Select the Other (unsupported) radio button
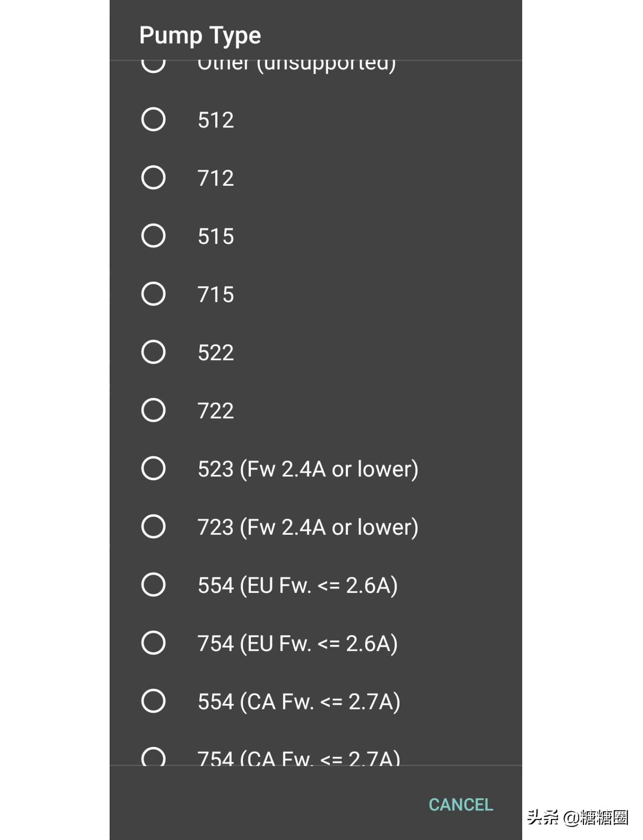Viewport: 643px width, 840px height. tap(153, 65)
